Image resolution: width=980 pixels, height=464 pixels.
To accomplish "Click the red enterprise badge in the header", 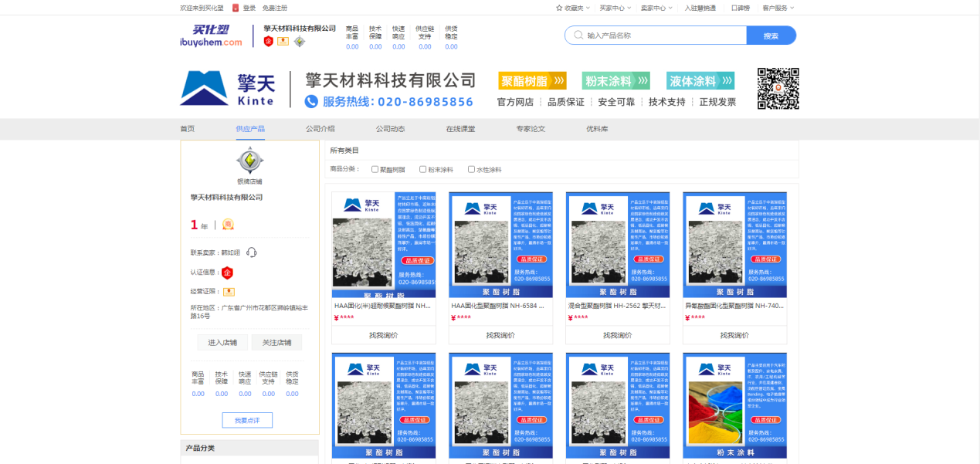I will (269, 41).
